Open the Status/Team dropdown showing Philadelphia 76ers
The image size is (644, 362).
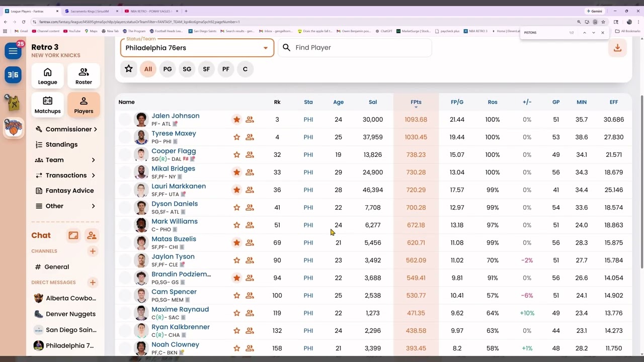point(197,48)
